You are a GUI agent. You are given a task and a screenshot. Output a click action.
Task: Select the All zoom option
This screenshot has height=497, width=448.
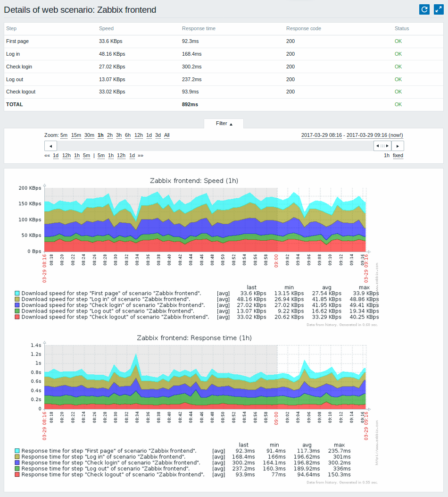click(167, 135)
